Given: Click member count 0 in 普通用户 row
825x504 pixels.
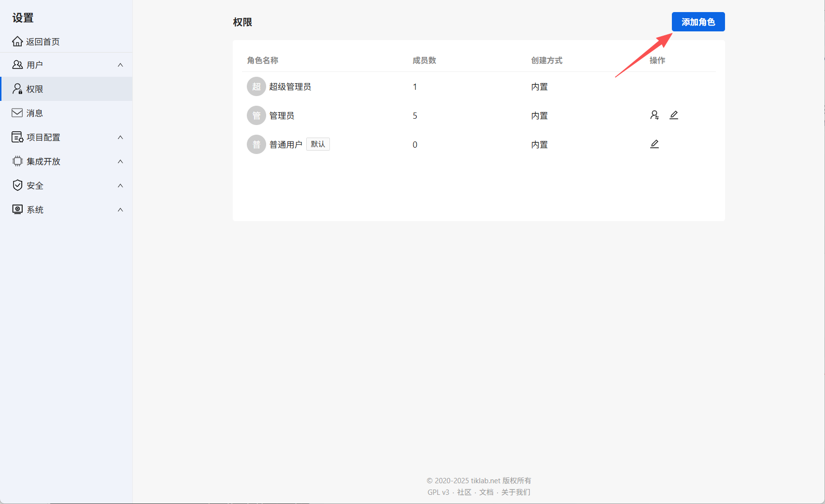Looking at the screenshot, I should pos(415,144).
